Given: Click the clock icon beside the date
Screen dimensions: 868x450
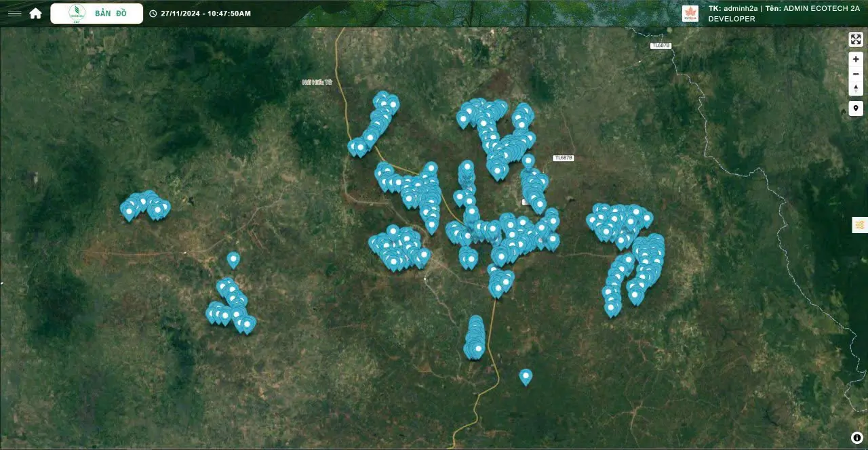Looking at the screenshot, I should coord(153,14).
